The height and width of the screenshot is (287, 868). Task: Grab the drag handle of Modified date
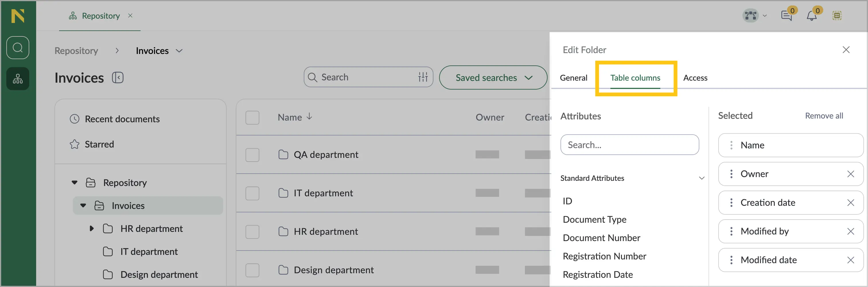pyautogui.click(x=731, y=260)
